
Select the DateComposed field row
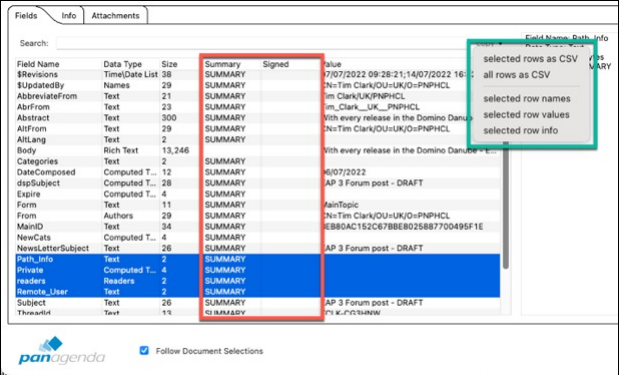point(258,172)
